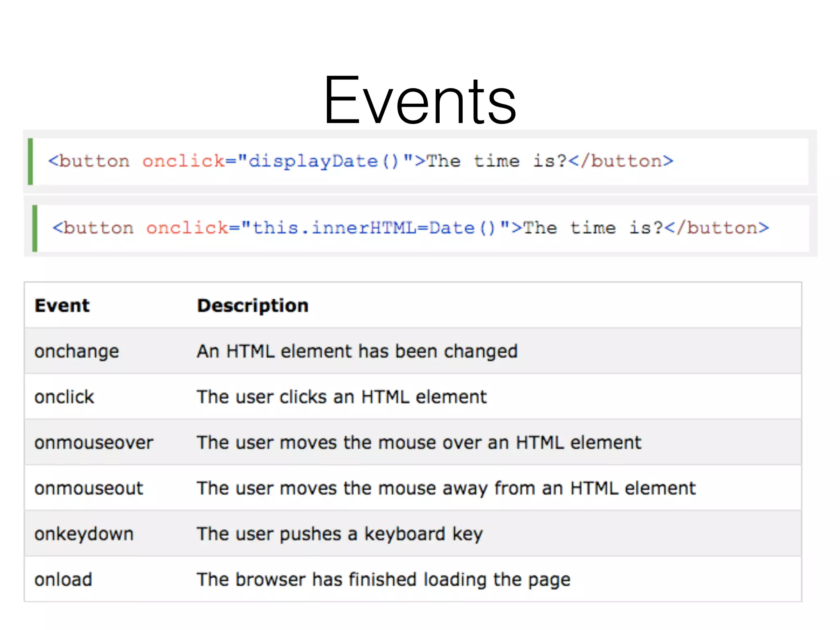Image resolution: width=840 pixels, height=630 pixels.
Task: Select the onkeydown event name
Action: [x=84, y=534]
